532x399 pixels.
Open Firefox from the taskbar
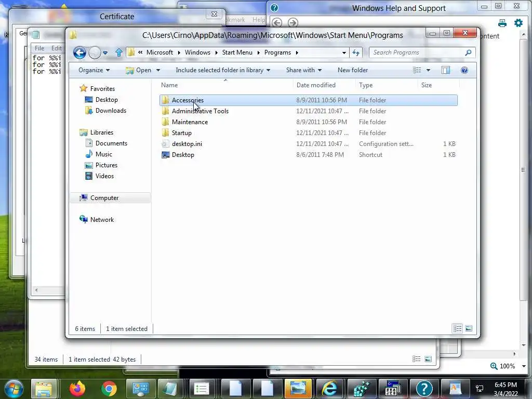(x=77, y=389)
